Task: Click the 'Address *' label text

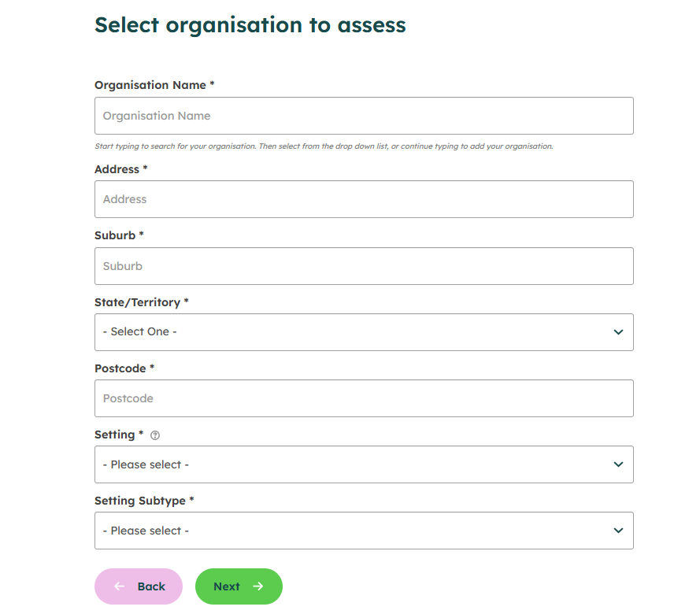Action: (x=121, y=169)
